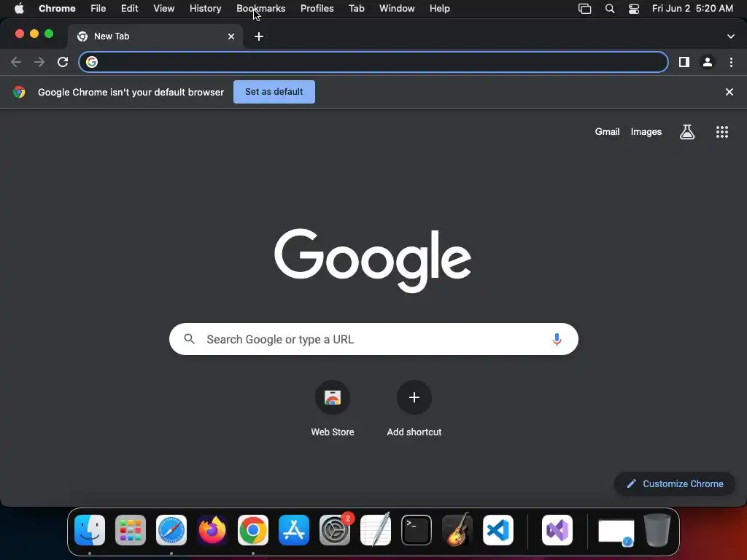Screen dimensions: 747x560
Task: Open TextEdit from the Dock
Action: (x=376, y=530)
